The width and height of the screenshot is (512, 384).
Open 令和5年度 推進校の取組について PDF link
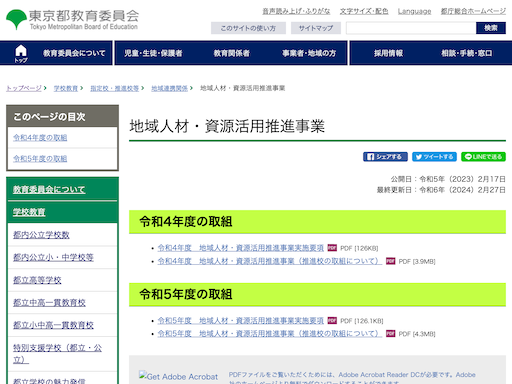click(270, 333)
